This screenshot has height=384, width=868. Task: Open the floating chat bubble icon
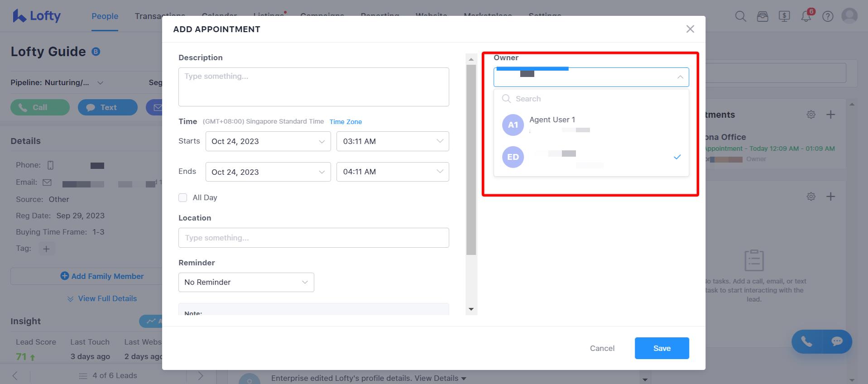(836, 341)
